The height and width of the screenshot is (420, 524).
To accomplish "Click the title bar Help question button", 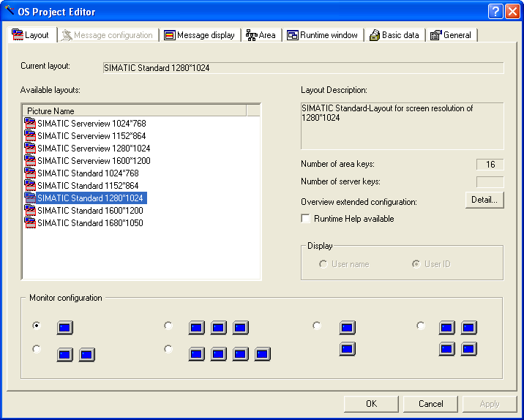I will coord(495,12).
